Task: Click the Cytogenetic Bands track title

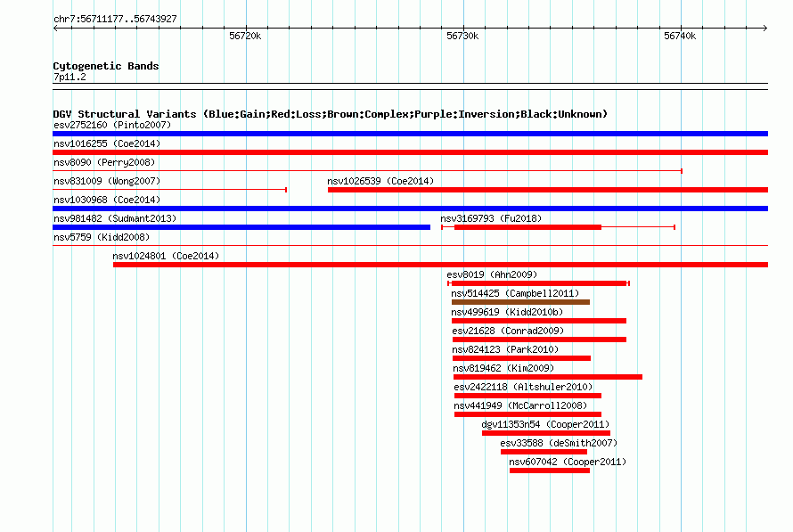Action: click(106, 66)
